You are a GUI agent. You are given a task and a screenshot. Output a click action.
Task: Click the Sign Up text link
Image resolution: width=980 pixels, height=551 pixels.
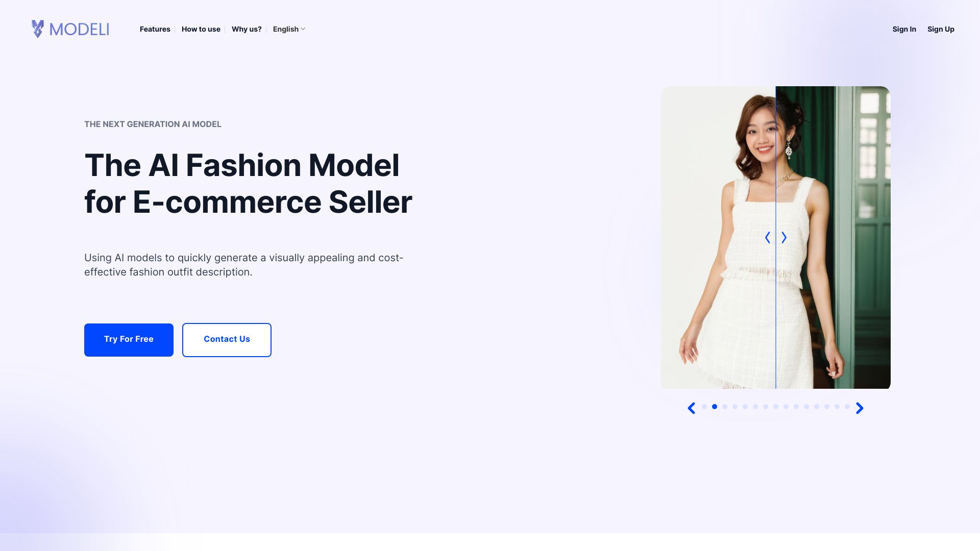coord(940,29)
